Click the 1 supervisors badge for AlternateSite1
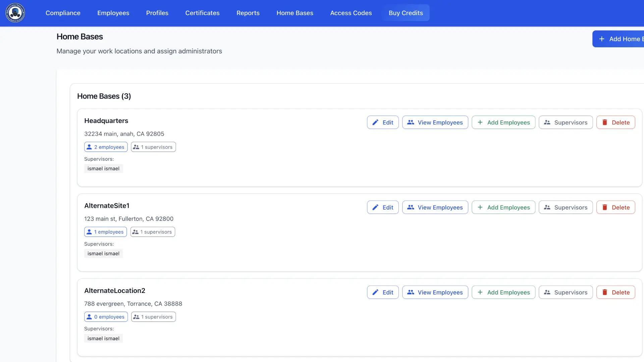This screenshot has height=362, width=644. coord(152,232)
